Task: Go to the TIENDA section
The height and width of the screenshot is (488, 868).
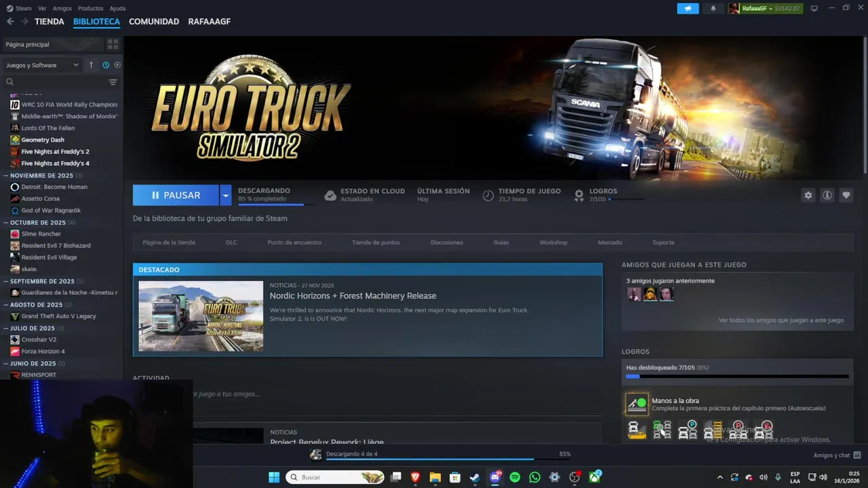Action: [x=50, y=22]
